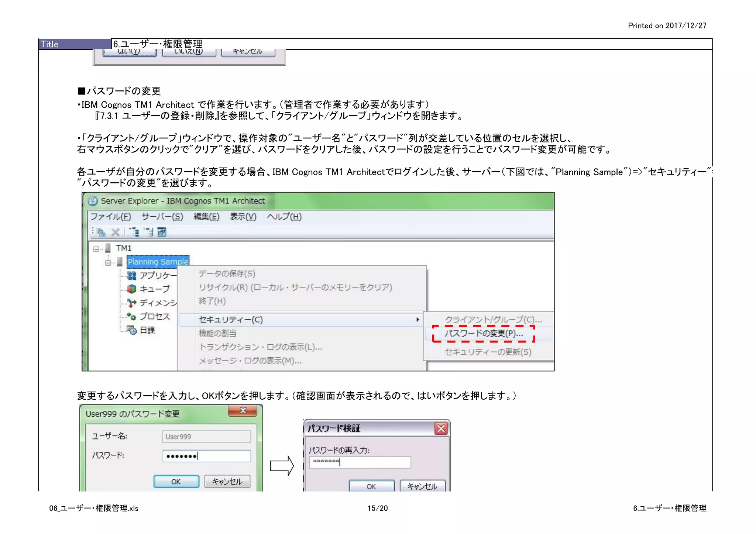
Task: Select セキュリティーの更新(S) submenu item
Action: click(x=488, y=352)
